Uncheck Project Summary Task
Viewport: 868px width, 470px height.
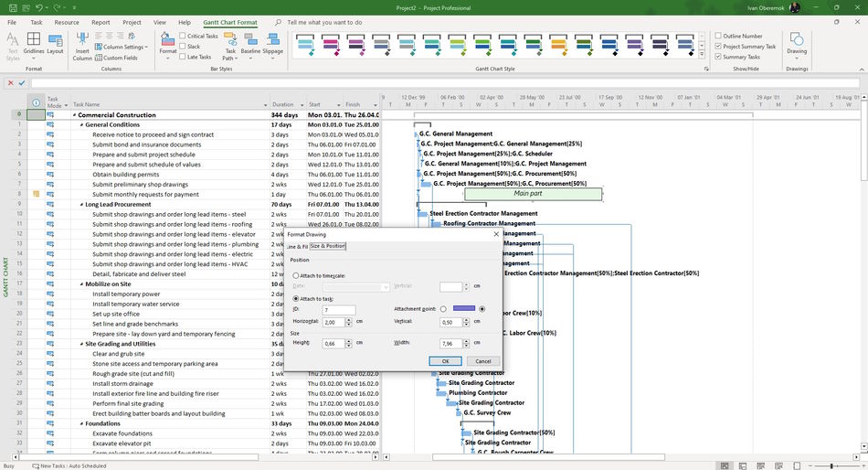(x=718, y=47)
